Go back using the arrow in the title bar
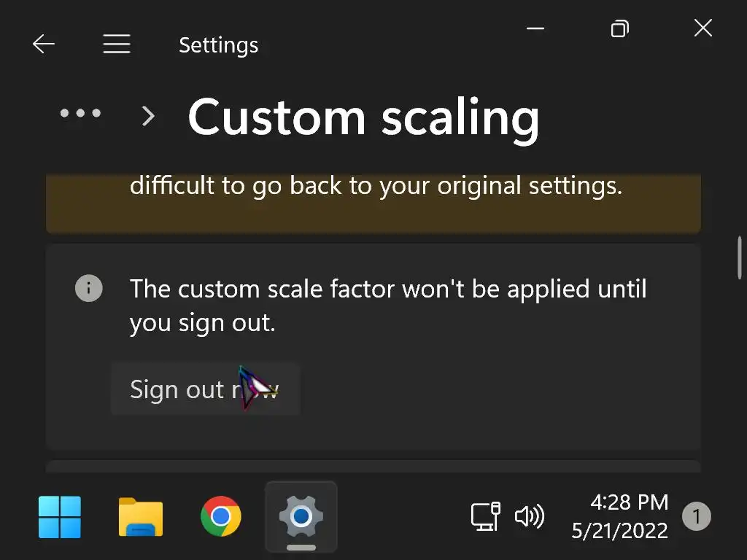Image resolution: width=747 pixels, height=560 pixels. [x=44, y=44]
